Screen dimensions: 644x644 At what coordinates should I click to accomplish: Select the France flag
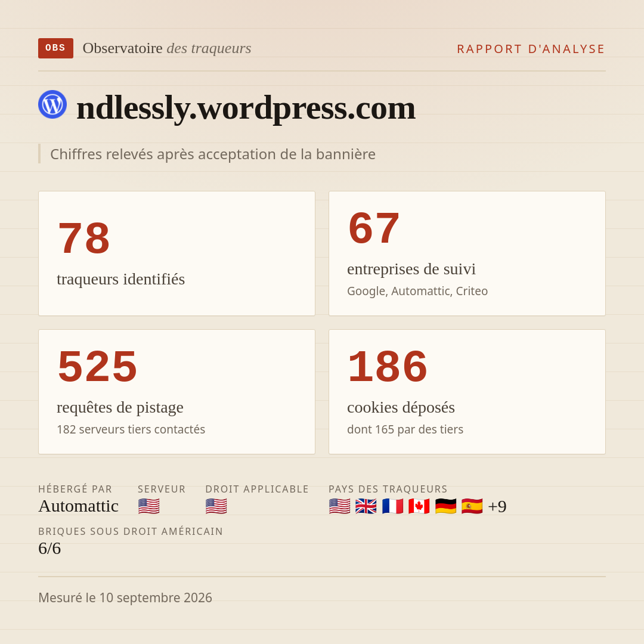pyautogui.click(x=392, y=506)
